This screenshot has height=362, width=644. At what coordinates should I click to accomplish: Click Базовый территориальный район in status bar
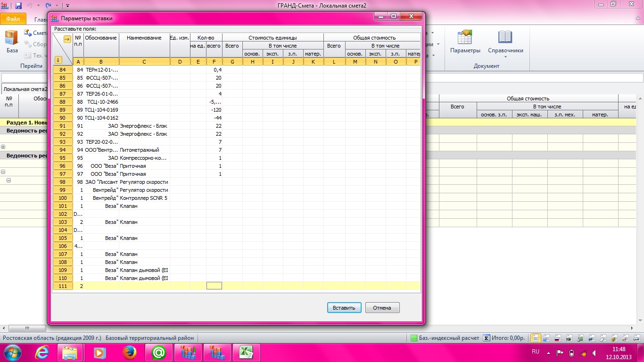(x=149, y=338)
